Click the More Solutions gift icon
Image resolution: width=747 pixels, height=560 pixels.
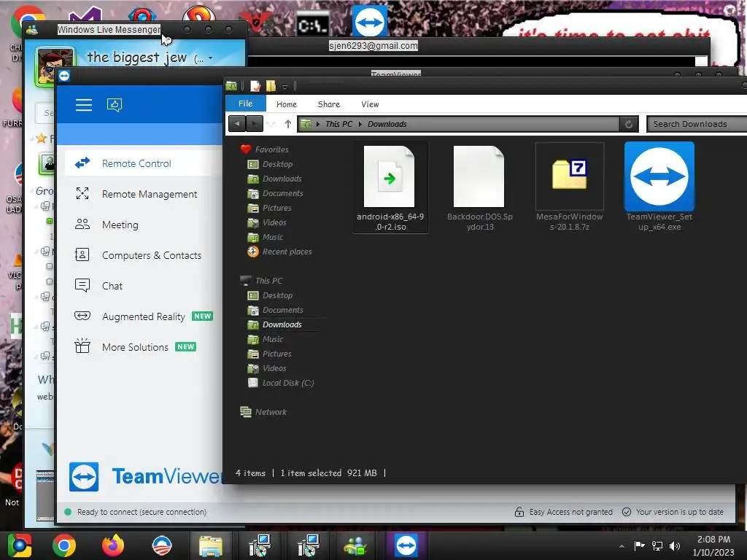point(82,346)
